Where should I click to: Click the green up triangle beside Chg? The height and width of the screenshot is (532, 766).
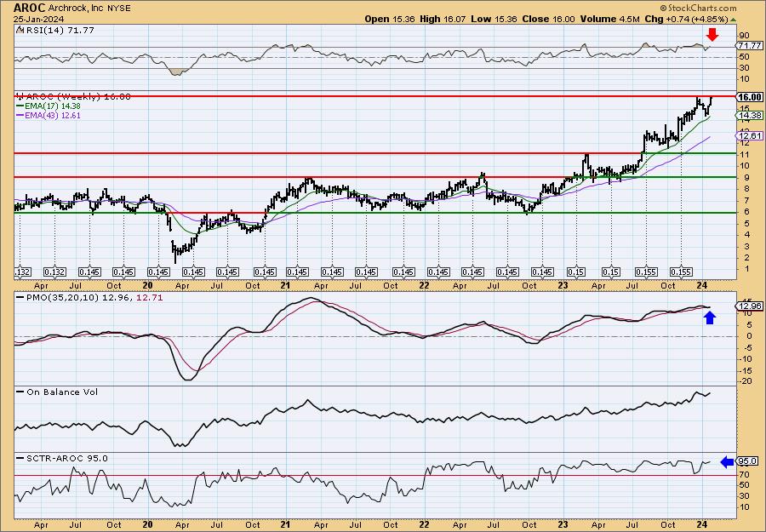click(x=734, y=19)
